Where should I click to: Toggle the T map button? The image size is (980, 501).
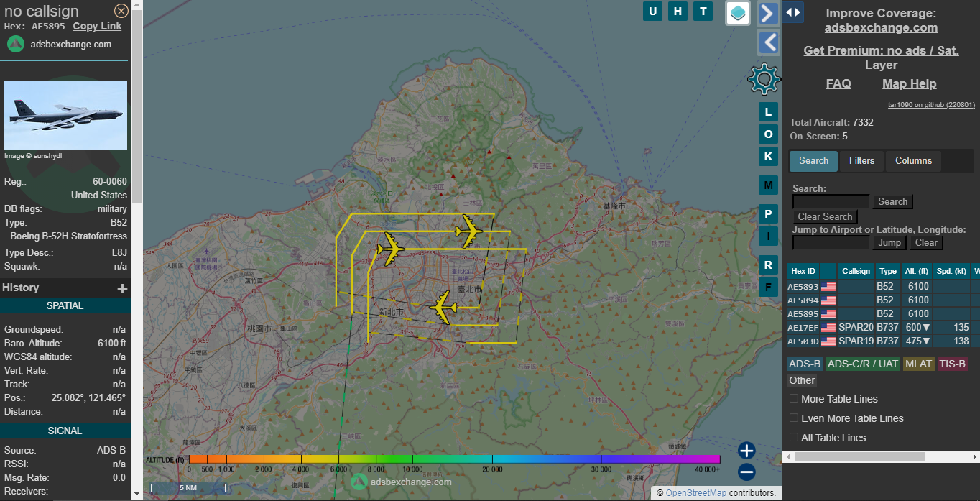pyautogui.click(x=703, y=11)
